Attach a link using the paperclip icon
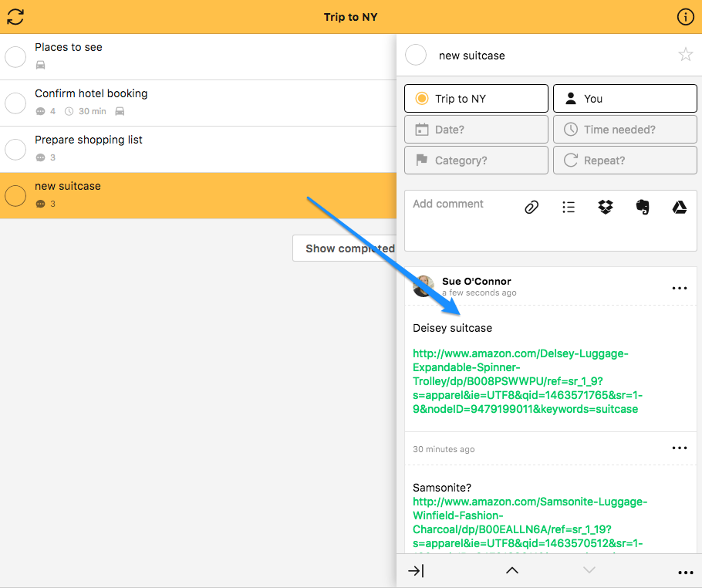This screenshot has width=702, height=588. (532, 207)
